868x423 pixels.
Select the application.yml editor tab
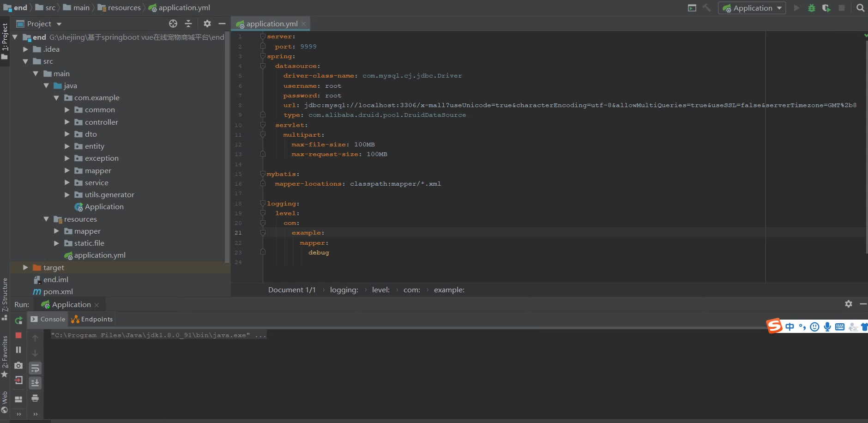click(271, 24)
